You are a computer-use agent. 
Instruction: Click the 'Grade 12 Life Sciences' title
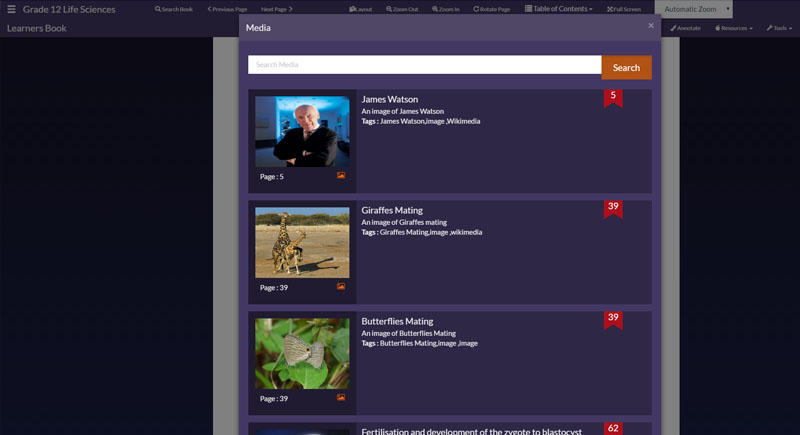pos(69,9)
